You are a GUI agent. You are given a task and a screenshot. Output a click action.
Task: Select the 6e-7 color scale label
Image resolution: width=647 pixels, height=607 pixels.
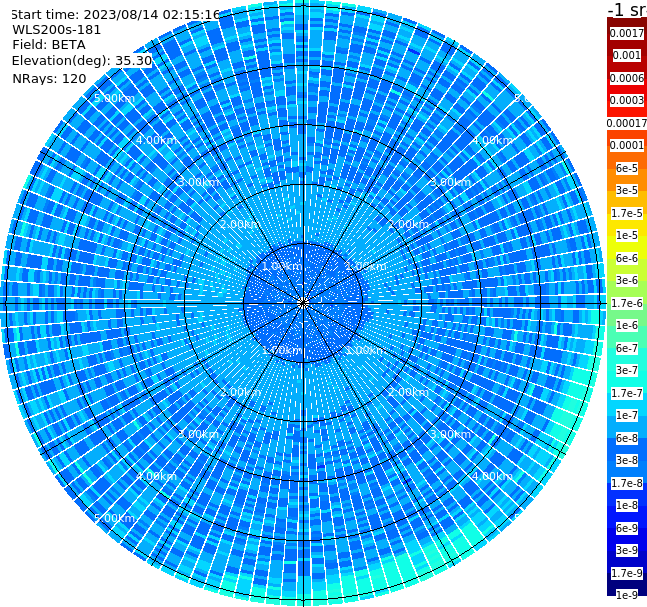click(627, 348)
